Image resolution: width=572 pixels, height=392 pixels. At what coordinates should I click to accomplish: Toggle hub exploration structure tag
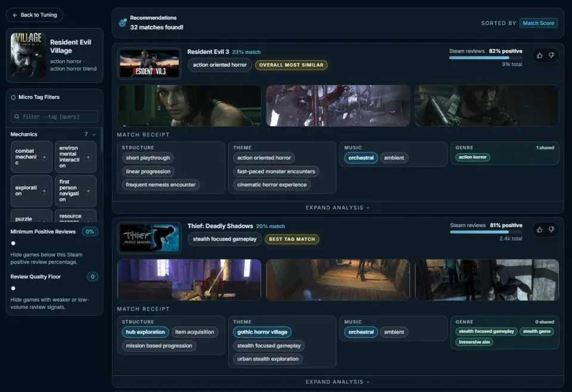pos(145,332)
